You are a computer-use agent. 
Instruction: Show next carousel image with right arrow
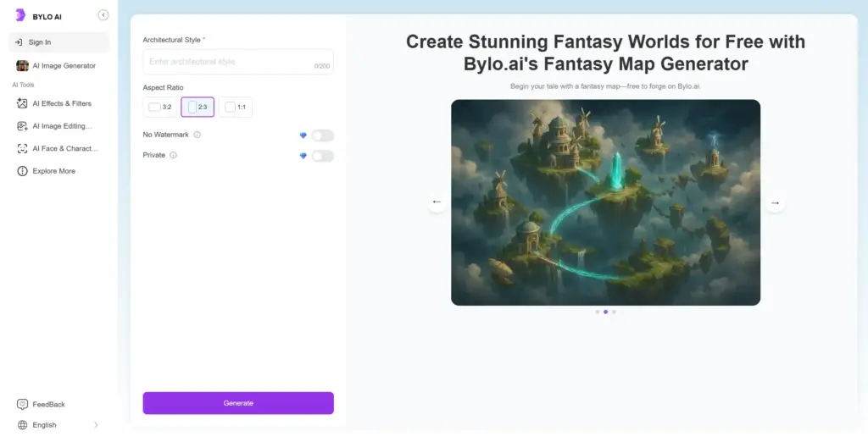pyautogui.click(x=775, y=203)
